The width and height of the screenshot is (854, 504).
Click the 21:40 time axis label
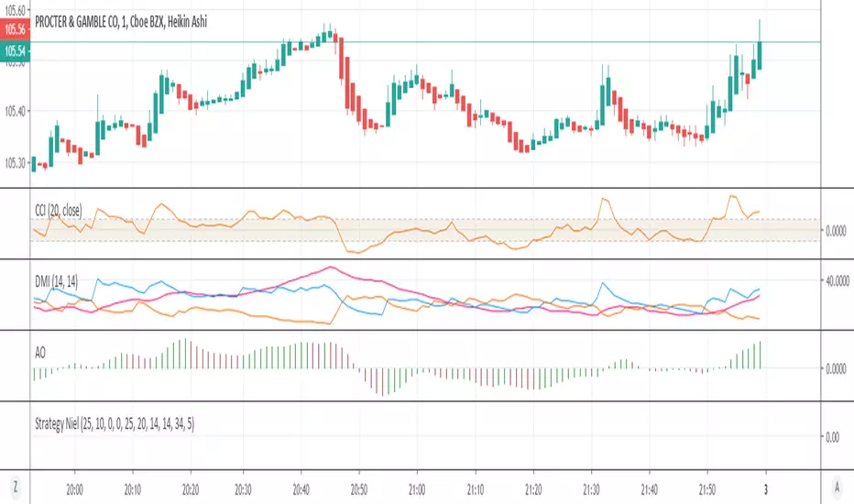click(x=650, y=489)
